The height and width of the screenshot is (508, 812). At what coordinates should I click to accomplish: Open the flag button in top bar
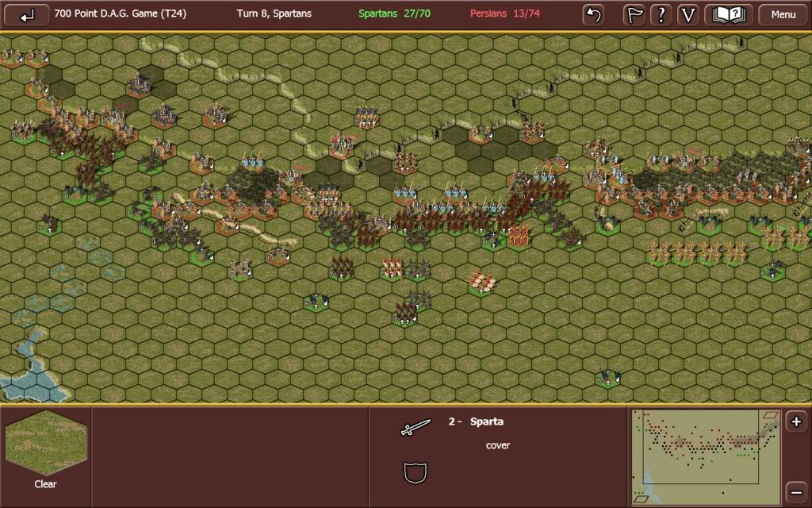point(634,15)
